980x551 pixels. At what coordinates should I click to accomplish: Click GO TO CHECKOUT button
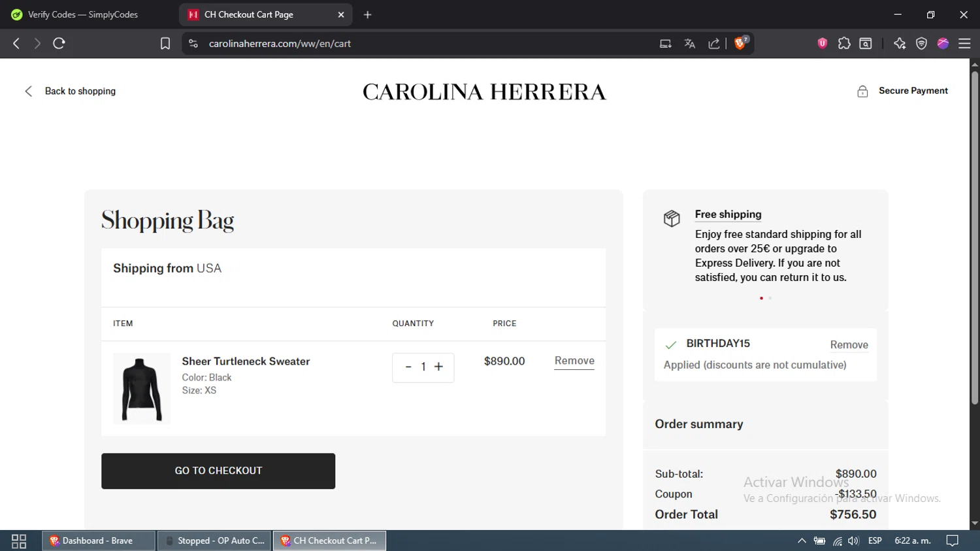(218, 471)
